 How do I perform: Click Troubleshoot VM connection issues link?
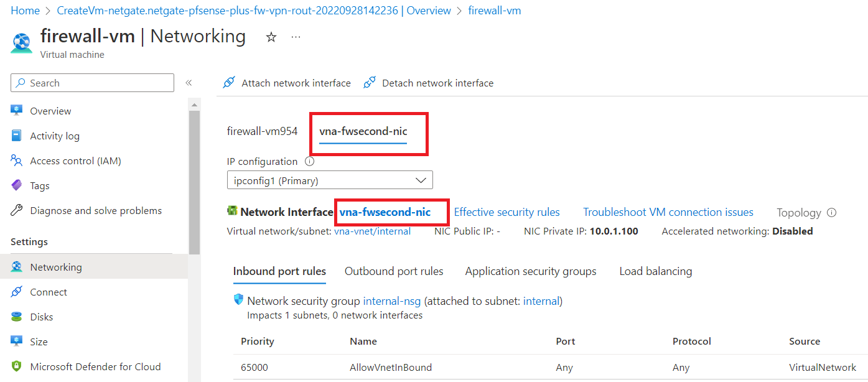pyautogui.click(x=668, y=212)
